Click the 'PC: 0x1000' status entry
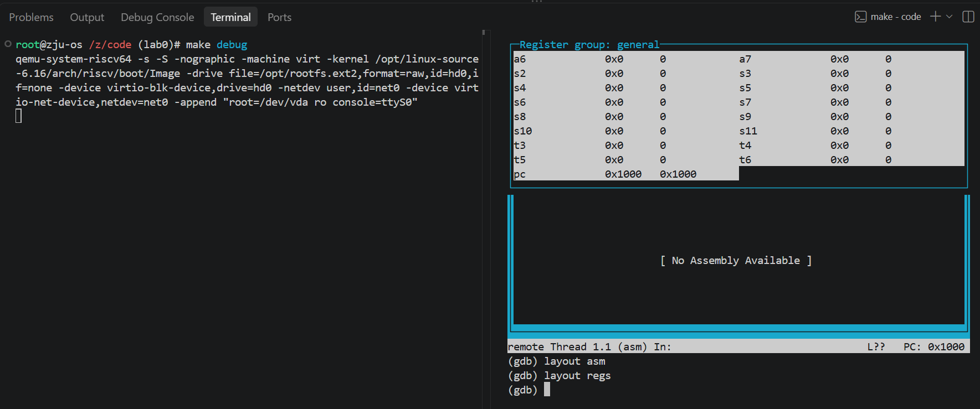 click(x=934, y=347)
